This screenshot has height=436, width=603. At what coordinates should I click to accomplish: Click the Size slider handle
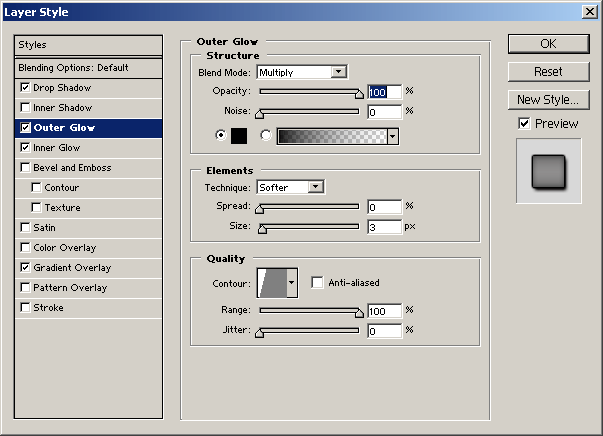coord(262,229)
